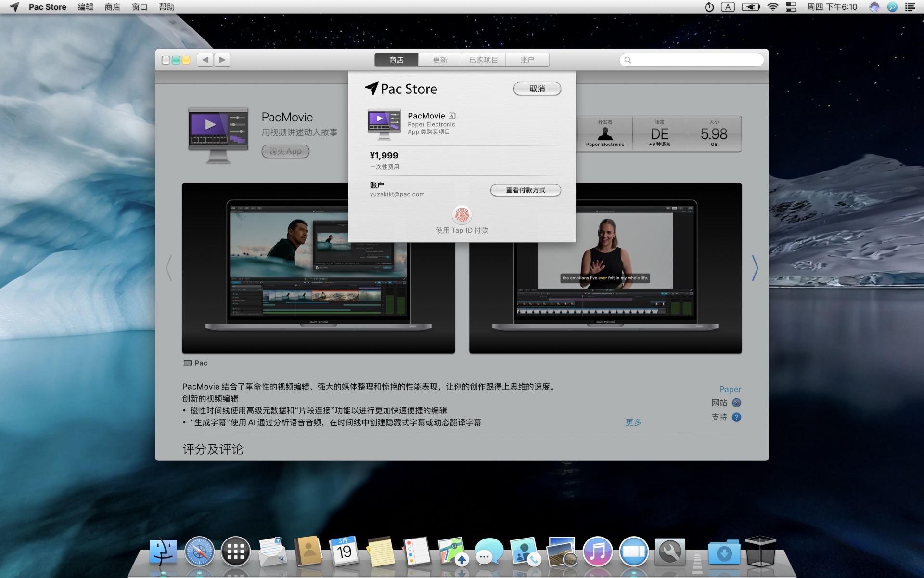
Task: Open Downloads folder in dock
Action: coord(724,552)
